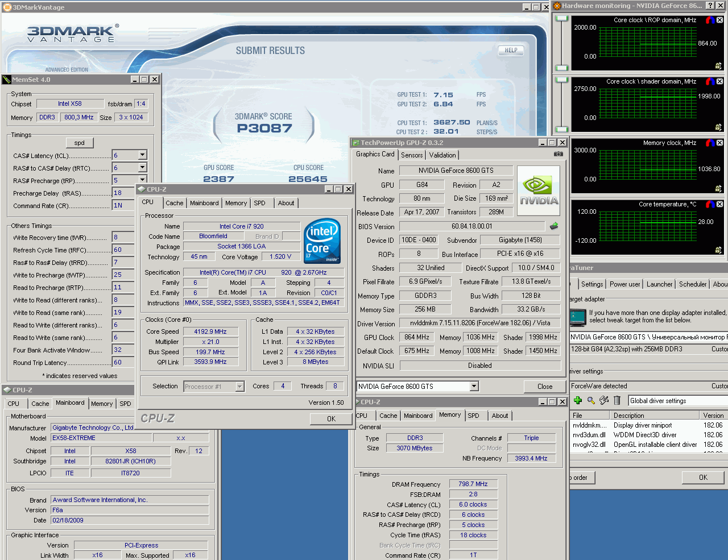728x560 pixels.
Task: Click Close button in GPU-Z
Action: [x=545, y=387]
